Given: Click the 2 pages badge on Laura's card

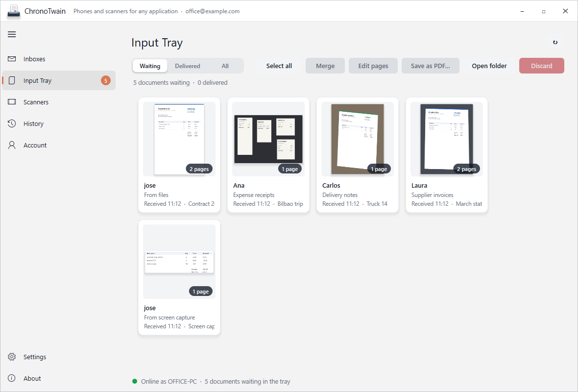Looking at the screenshot, I should pos(467,169).
